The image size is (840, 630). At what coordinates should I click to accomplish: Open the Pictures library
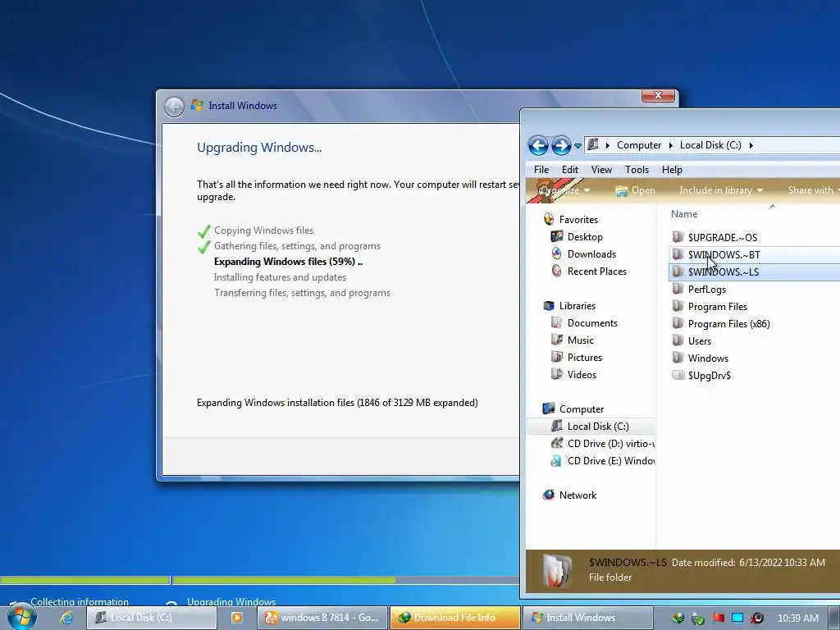[584, 358]
